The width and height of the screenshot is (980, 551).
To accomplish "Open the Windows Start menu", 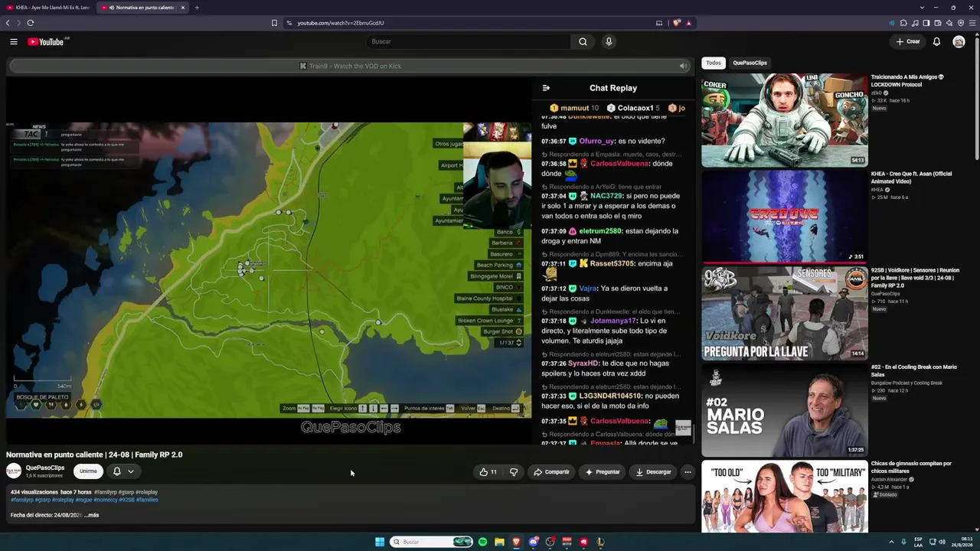I will point(380,542).
